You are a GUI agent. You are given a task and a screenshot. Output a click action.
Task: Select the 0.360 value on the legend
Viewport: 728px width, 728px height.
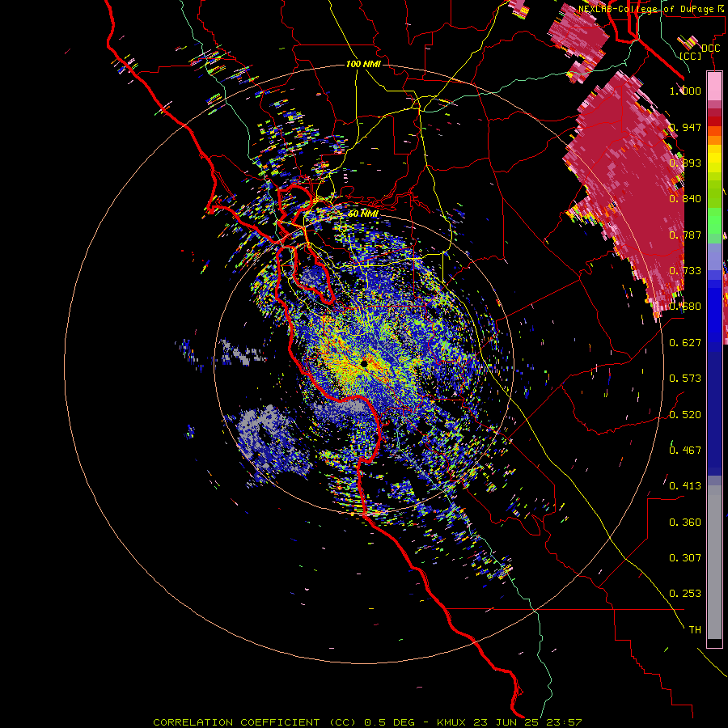685,523
